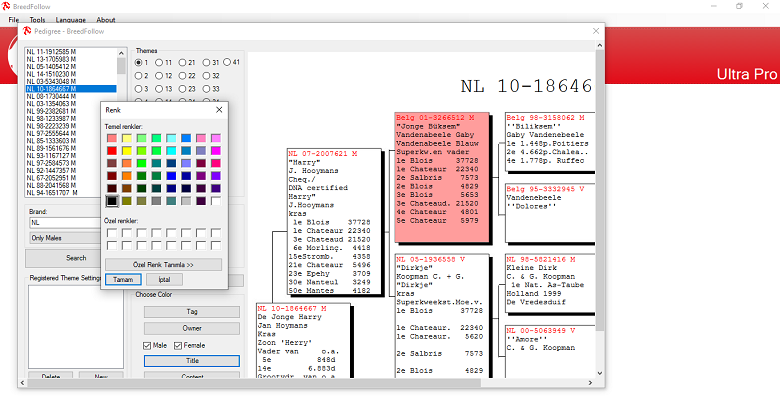Select the first empty custom color slot

[111, 233]
